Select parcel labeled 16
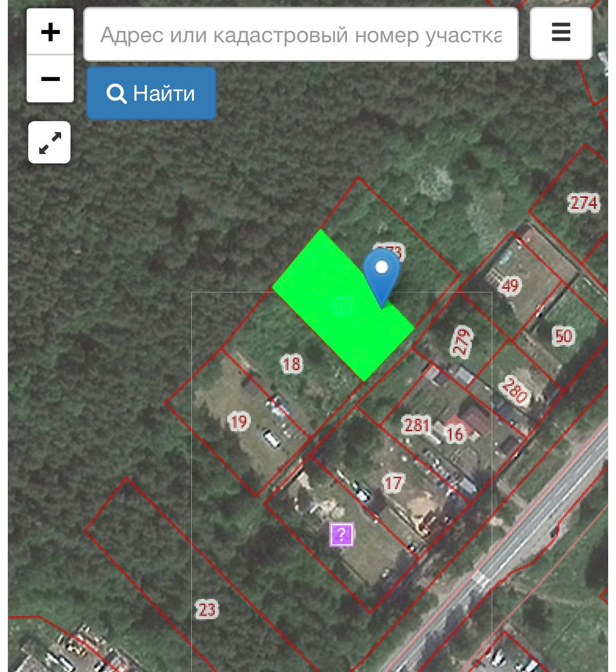The width and height of the screenshot is (616, 672). [455, 433]
